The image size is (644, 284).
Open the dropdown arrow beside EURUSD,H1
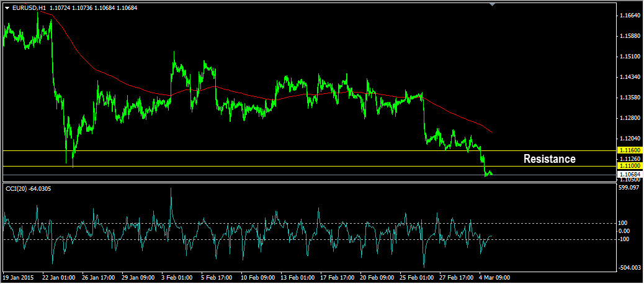[x=7, y=7]
